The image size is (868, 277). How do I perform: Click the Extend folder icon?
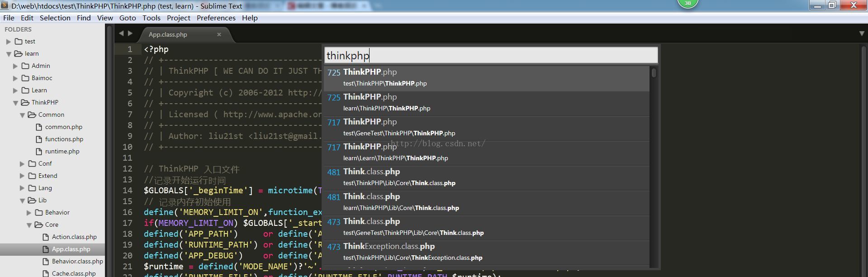pyautogui.click(x=32, y=176)
